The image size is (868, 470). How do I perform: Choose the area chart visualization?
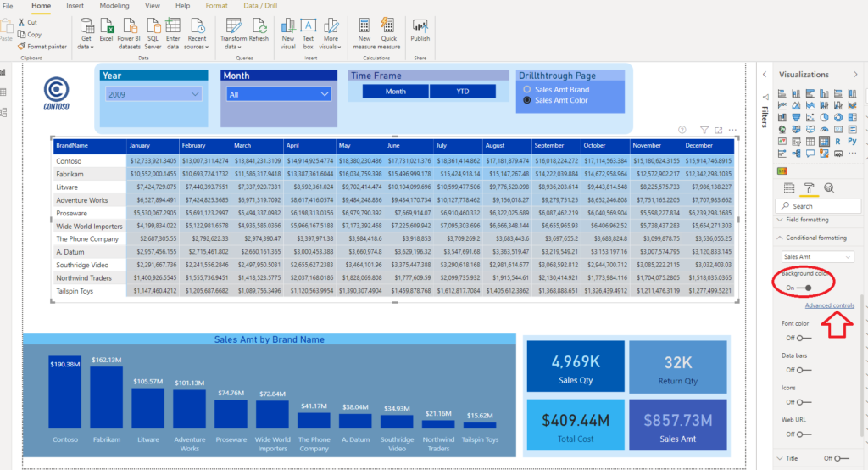click(796, 105)
